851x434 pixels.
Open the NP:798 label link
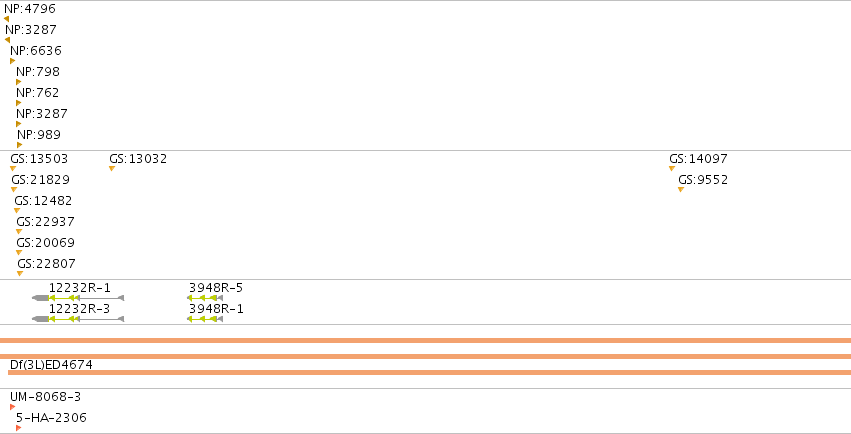click(38, 72)
